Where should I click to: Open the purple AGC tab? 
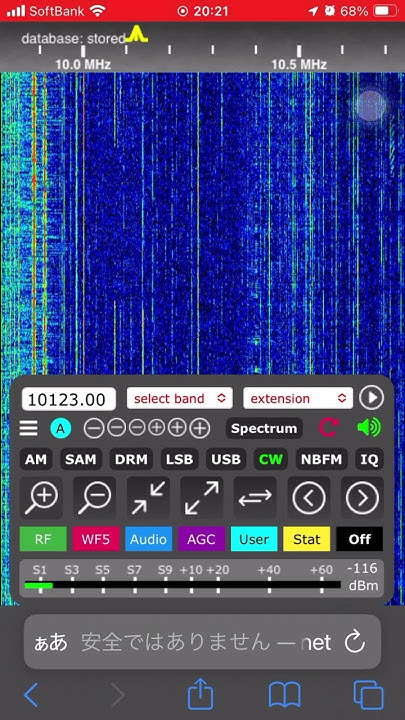tap(202, 539)
